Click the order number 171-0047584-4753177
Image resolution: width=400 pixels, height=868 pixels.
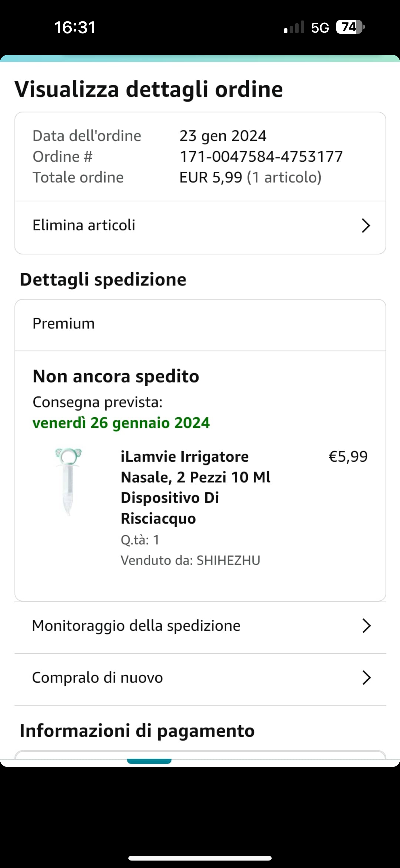coord(261,157)
